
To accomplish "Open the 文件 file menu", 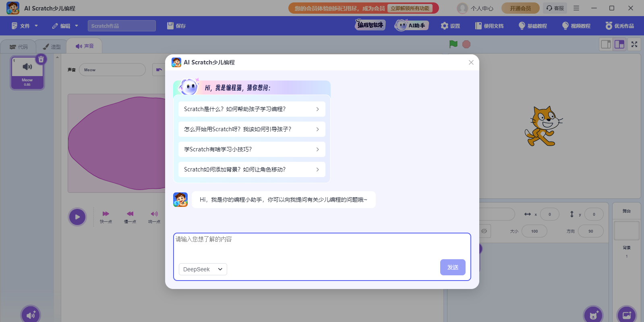I will [x=25, y=26].
